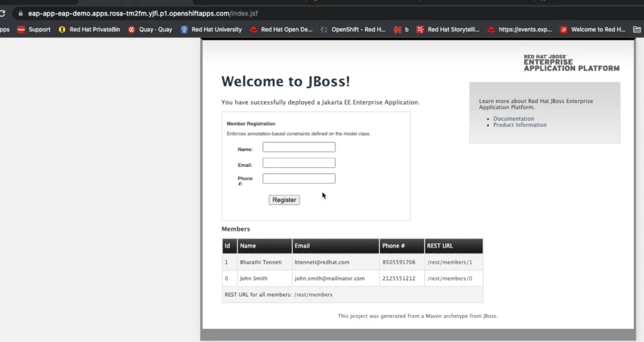644x342 pixels.
Task: Open REST URL /rest/members/1 for Bharathi Tenneti
Action: 450,262
